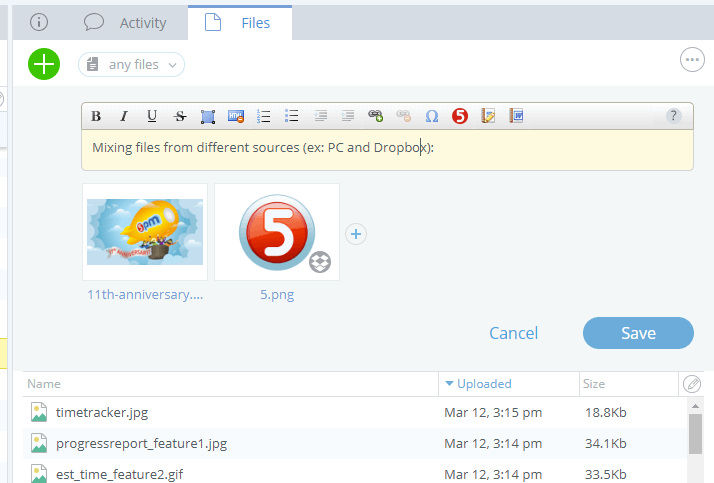The height and width of the screenshot is (483, 714).
Task: Toggle italic formatting
Action: tap(124, 116)
